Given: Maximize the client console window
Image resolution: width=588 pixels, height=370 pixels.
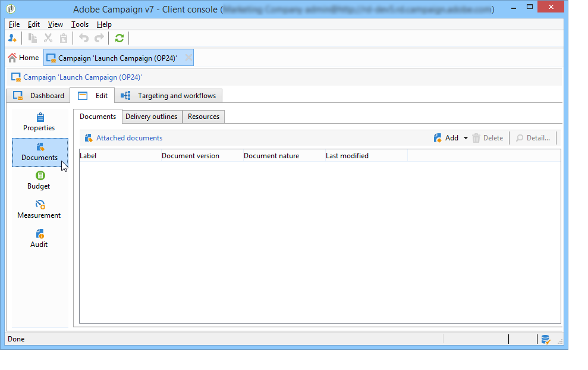Looking at the screenshot, I should pyautogui.click(x=530, y=7).
